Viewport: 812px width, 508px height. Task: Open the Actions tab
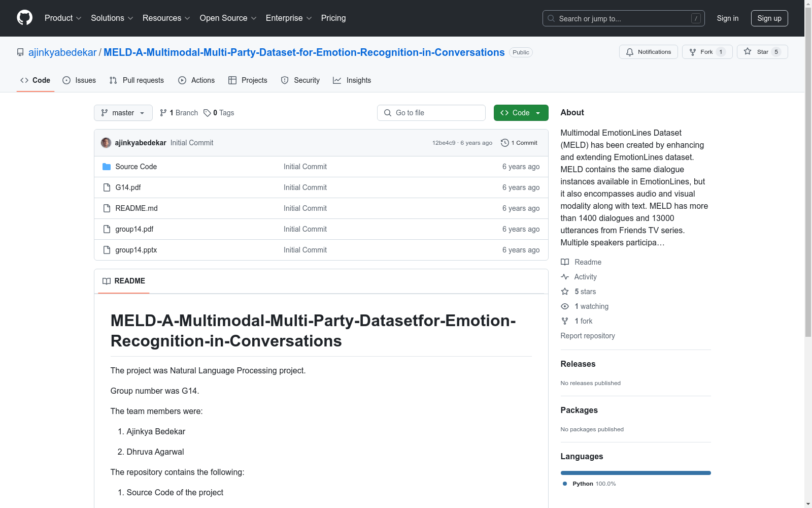coord(196,80)
